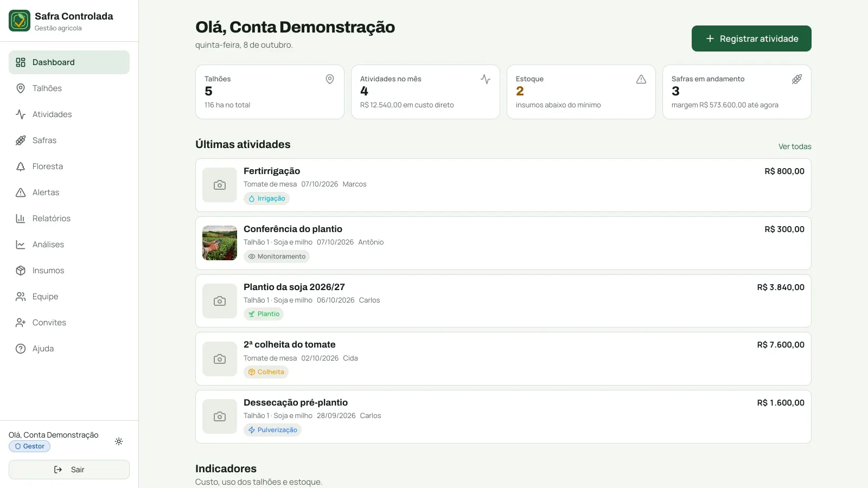
Task: Click the R$ 12.540,00 em custo direto text
Action: [x=407, y=105]
